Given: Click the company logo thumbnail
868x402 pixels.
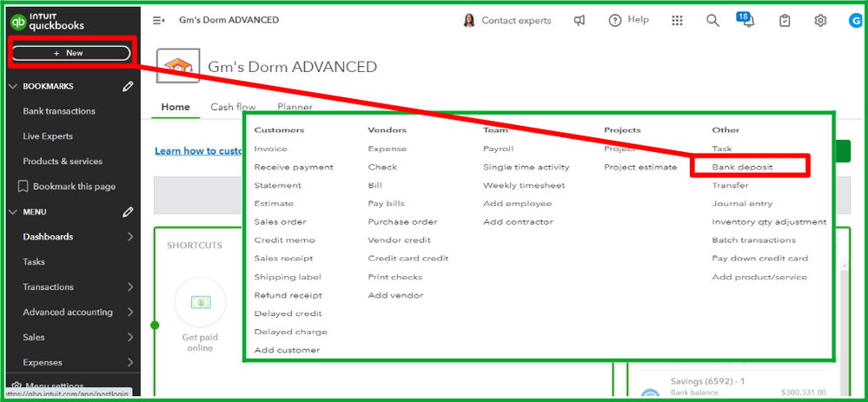Looking at the screenshot, I should [x=178, y=66].
